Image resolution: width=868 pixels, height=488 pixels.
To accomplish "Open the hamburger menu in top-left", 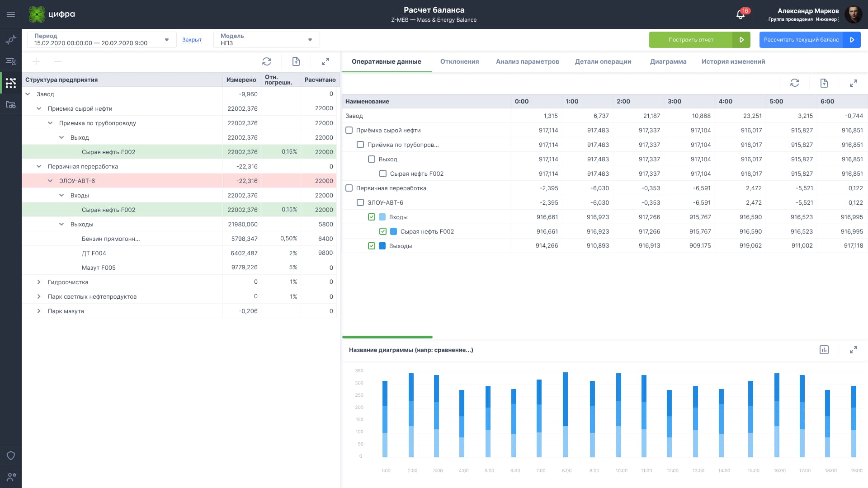I will coord(11,14).
